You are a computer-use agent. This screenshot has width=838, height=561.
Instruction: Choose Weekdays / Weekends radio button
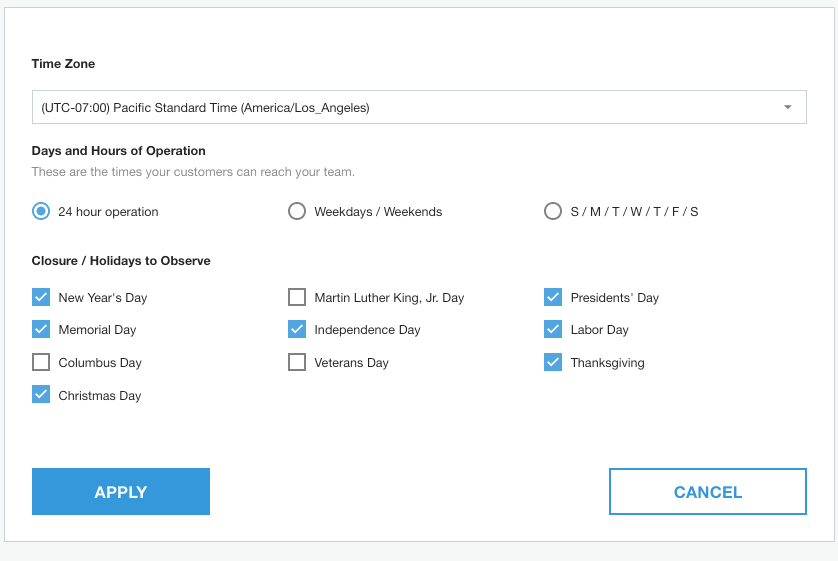[x=297, y=211]
